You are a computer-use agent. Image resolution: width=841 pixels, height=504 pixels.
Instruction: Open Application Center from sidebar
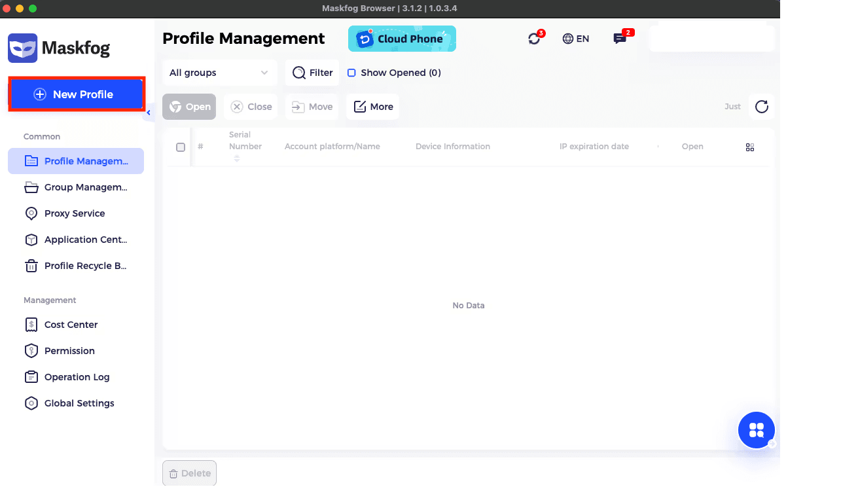click(76, 240)
